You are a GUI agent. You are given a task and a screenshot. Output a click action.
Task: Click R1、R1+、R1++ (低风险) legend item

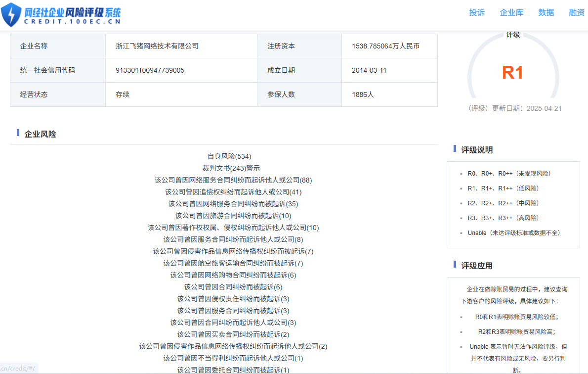point(503,188)
